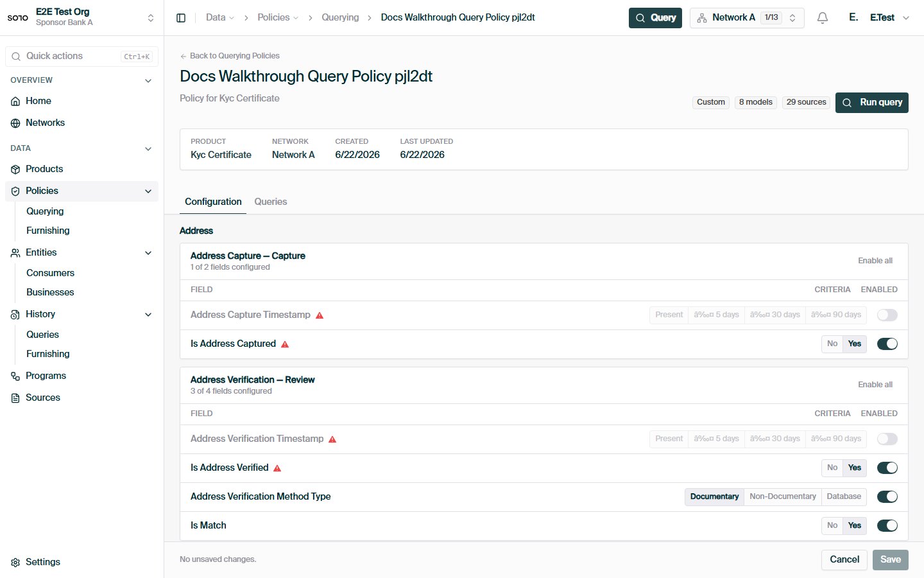The image size is (924, 578).
Task: Select Yes for Is Match
Action: (855, 525)
